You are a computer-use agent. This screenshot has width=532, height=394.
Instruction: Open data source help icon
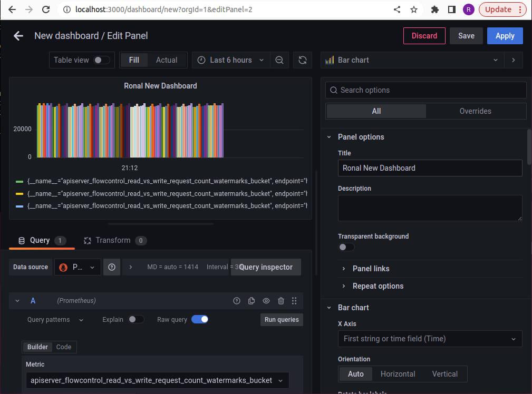pos(112,267)
